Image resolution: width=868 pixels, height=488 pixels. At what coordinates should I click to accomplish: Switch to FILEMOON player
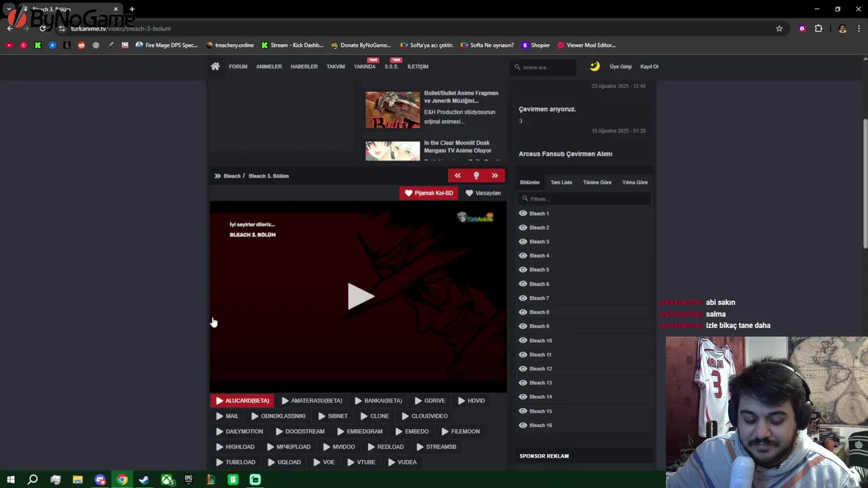(x=460, y=432)
